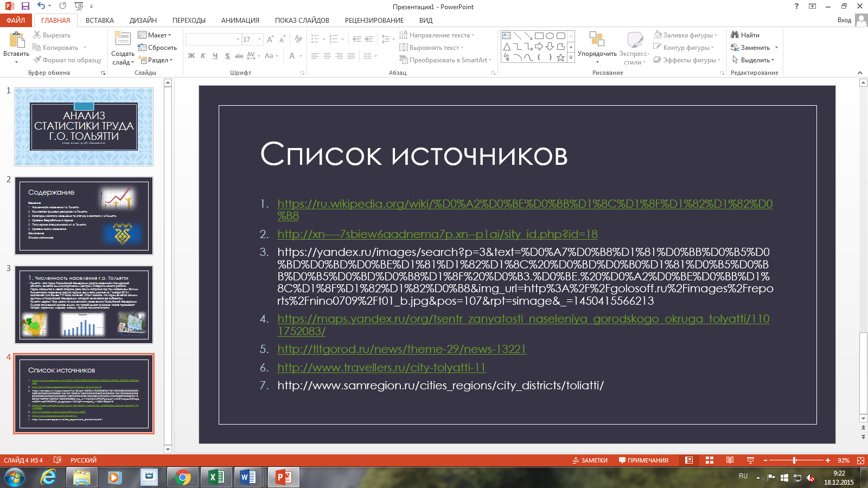The image size is (868, 488).
Task: Start slideshow from status bar icon
Action: click(751, 460)
